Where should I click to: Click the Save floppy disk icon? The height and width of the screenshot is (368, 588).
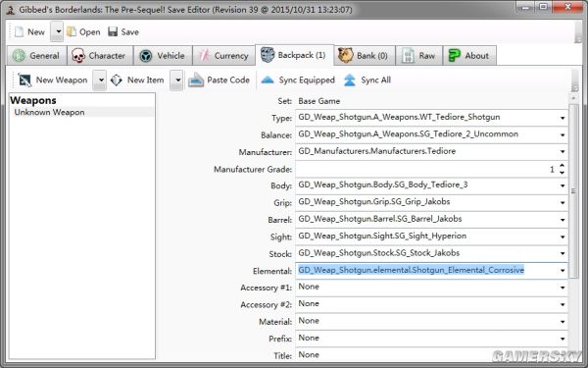click(x=113, y=31)
